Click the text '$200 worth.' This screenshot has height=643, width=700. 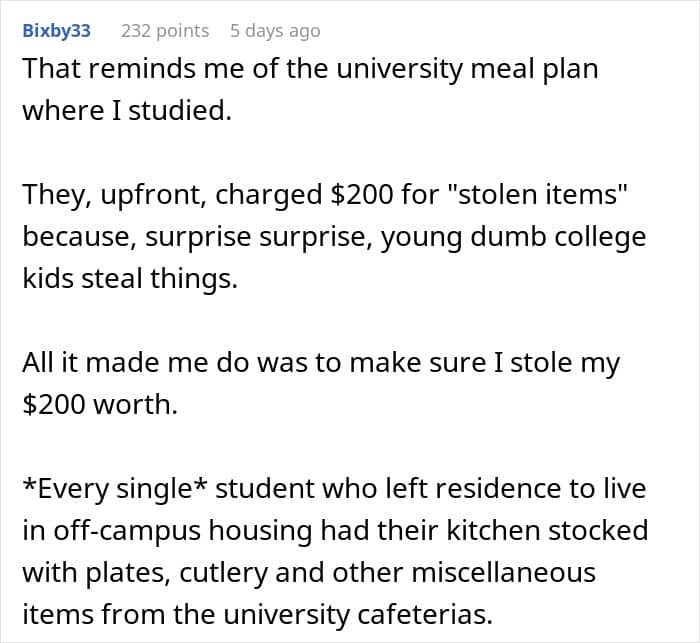point(100,404)
